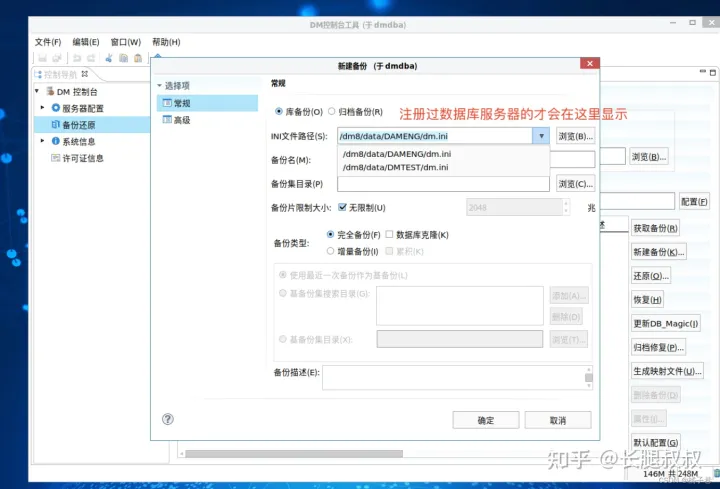The width and height of the screenshot is (720, 489).
Task: Open the 窗口(W) menu
Action: click(x=125, y=42)
